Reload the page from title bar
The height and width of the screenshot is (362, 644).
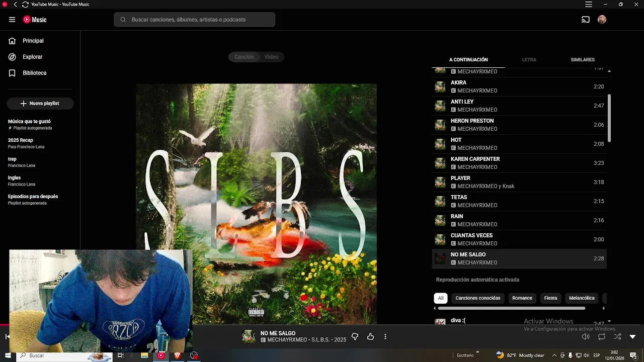pos(25,5)
